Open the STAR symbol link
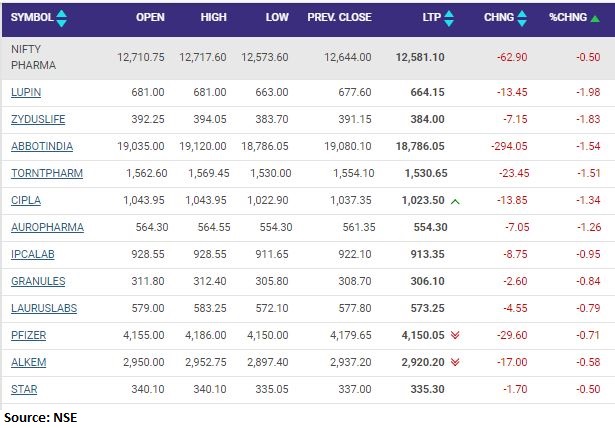The width and height of the screenshot is (615, 428). 23,390
